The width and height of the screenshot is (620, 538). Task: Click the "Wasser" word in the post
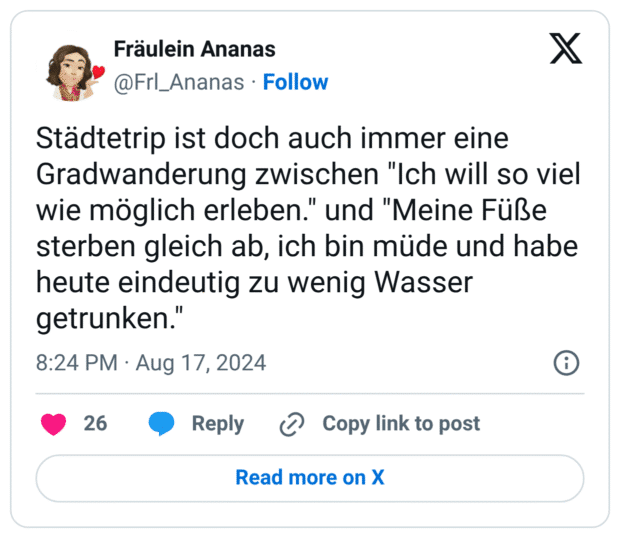[x=423, y=282]
